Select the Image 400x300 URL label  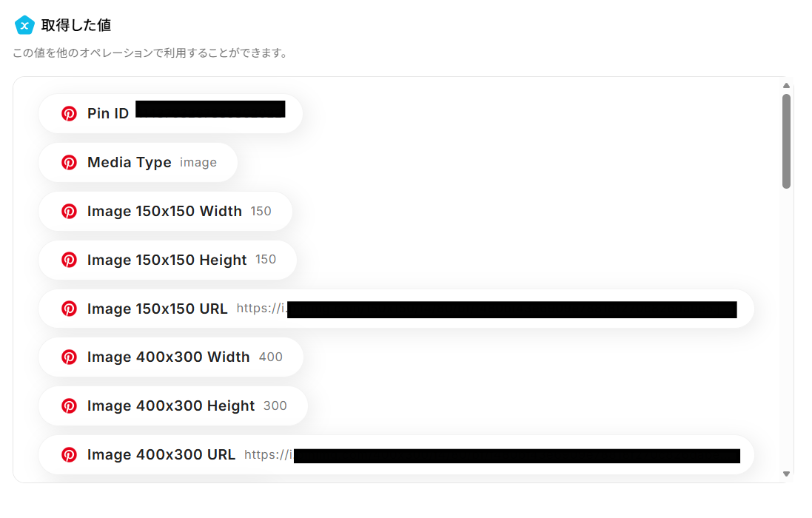pyautogui.click(x=161, y=455)
